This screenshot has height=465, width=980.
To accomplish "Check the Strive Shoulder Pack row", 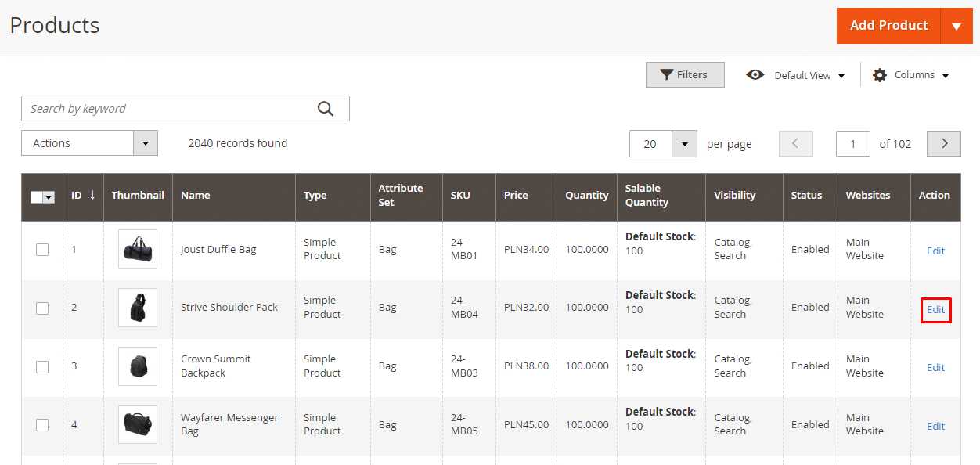I will click(x=42, y=308).
